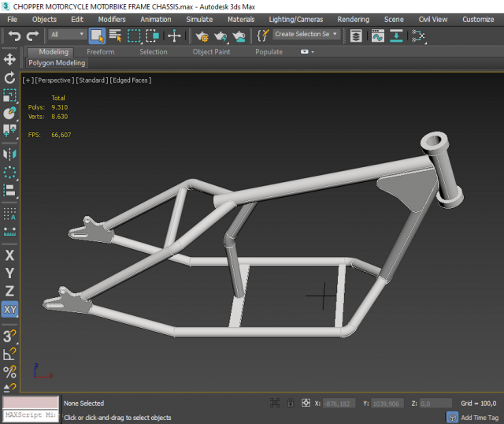Open the Objects menu
This screenshot has width=504, height=424.
(x=44, y=20)
